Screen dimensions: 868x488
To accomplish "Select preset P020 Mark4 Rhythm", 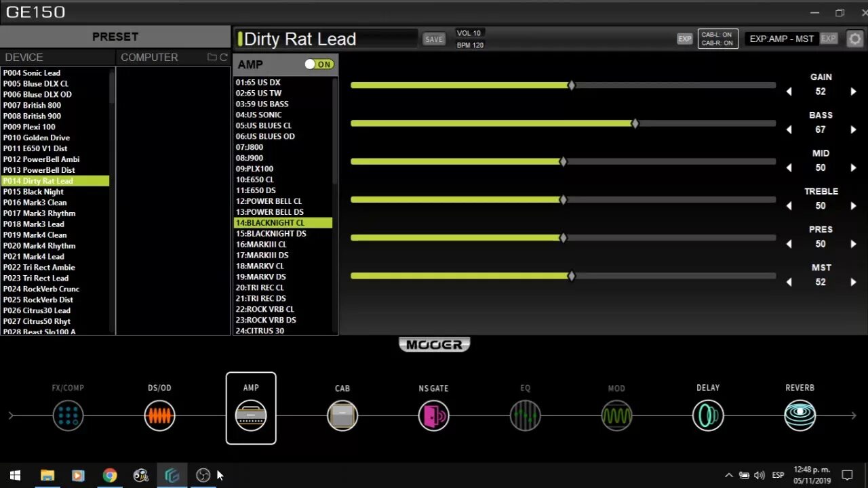I will click(x=55, y=246).
